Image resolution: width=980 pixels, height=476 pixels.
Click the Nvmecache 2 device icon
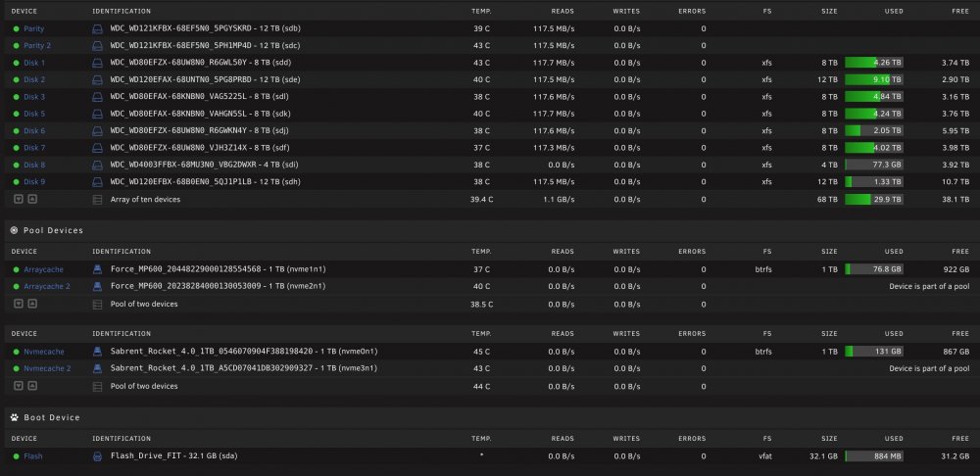pyautogui.click(x=97, y=368)
